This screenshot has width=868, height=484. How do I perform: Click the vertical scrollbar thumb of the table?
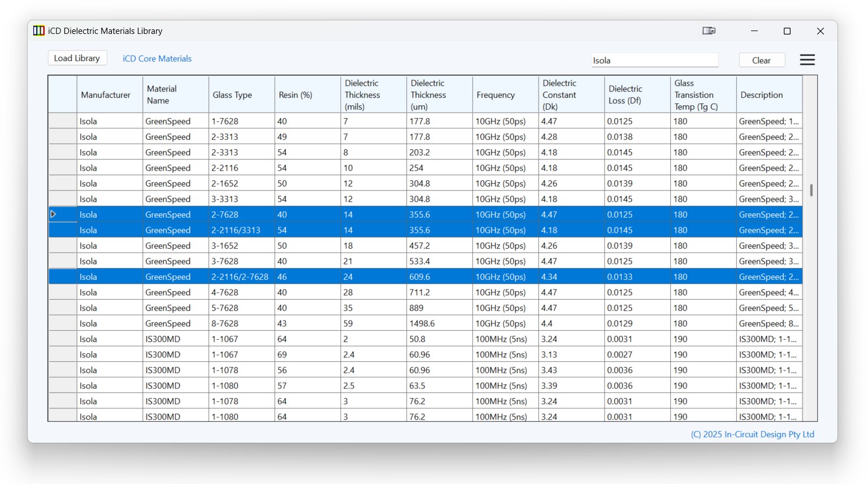811,190
